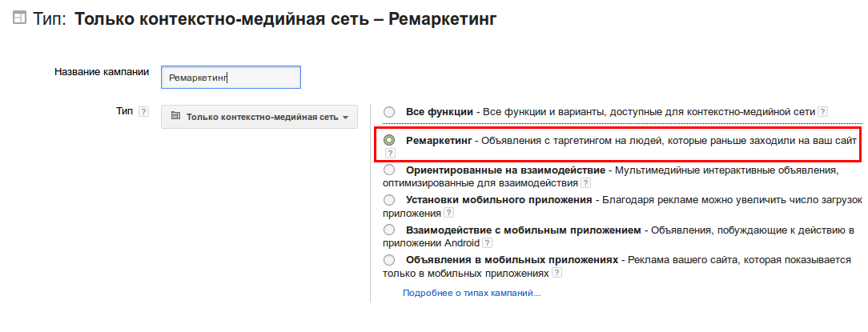This screenshot has width=868, height=332.
Task: Open help icon below Ремаркетинг option
Action: (x=390, y=153)
